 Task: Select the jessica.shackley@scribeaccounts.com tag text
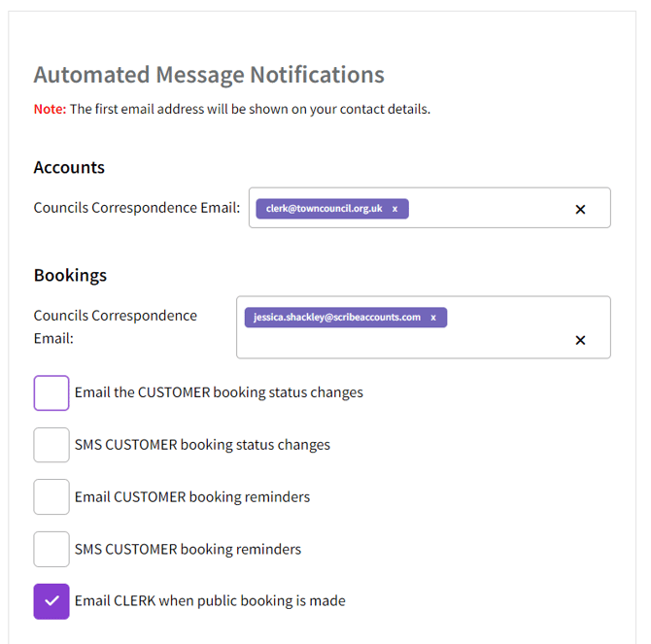click(x=337, y=318)
